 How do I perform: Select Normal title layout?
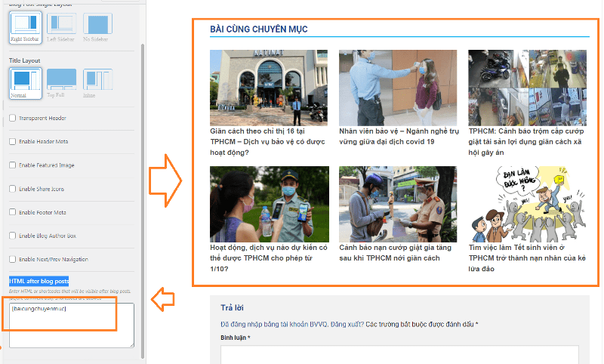point(24,79)
